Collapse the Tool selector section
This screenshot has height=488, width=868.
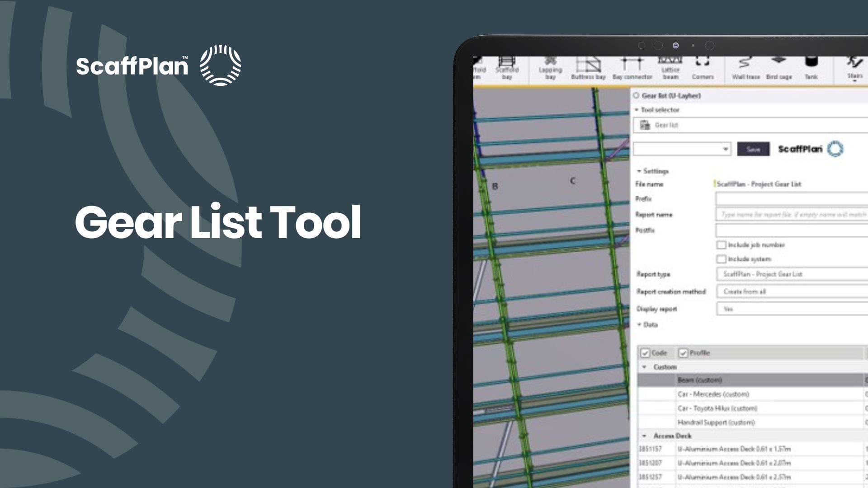637,110
